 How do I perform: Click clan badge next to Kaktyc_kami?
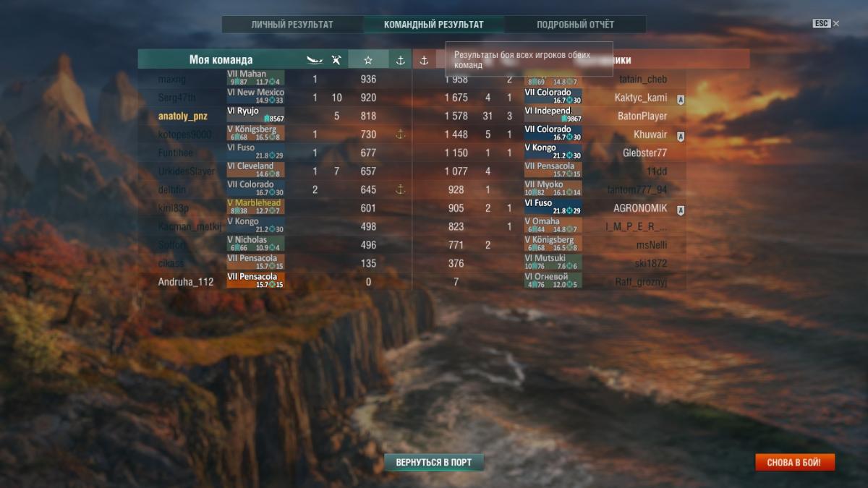click(x=680, y=98)
